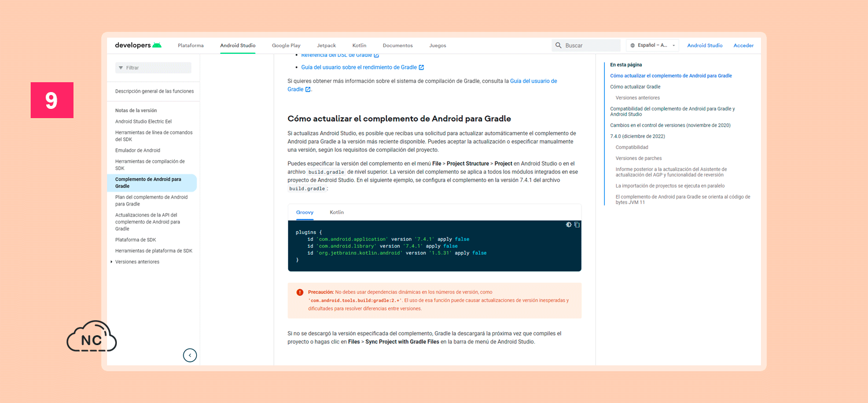Click Acceder to sign in
The width and height of the screenshot is (868, 403).
[x=744, y=45]
